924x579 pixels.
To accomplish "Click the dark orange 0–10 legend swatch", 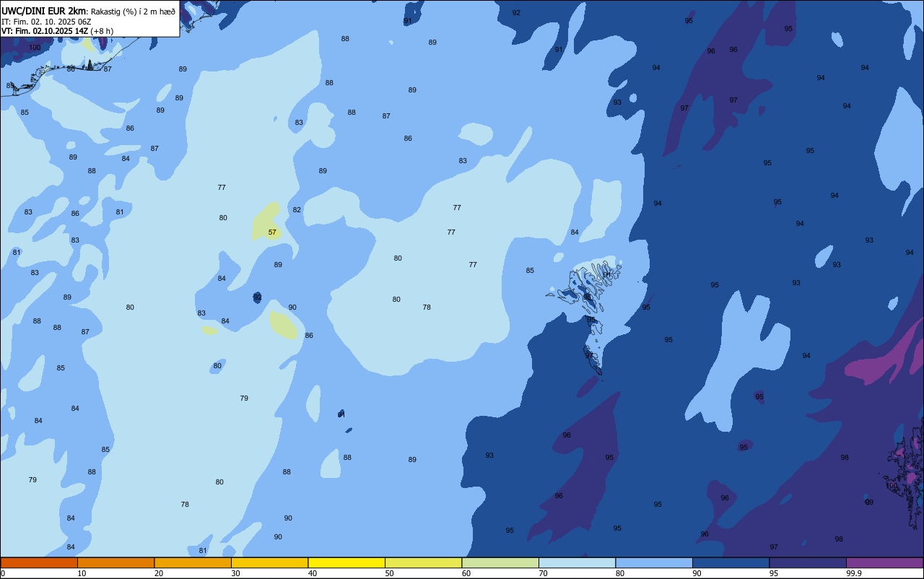I will (x=39, y=562).
